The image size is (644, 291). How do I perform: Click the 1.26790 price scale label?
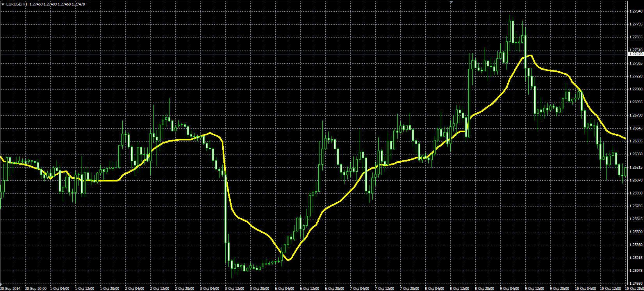(x=636, y=115)
